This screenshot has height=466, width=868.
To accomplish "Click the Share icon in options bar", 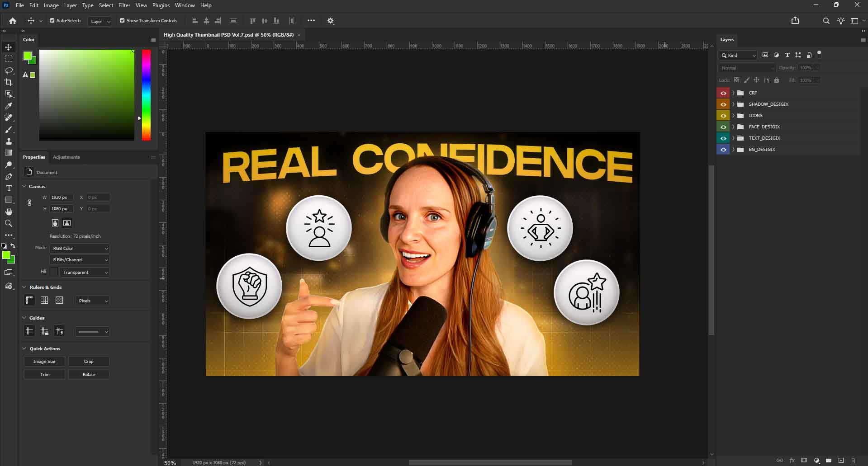I will pyautogui.click(x=795, y=21).
